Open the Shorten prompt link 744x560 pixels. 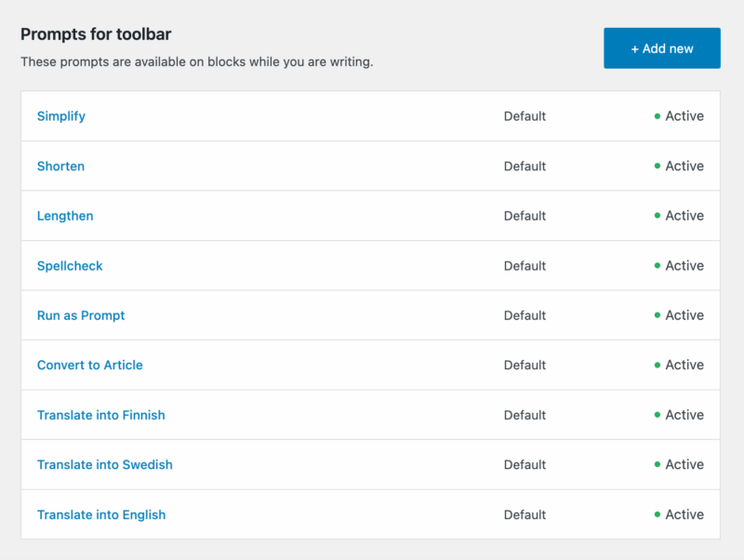pos(60,167)
